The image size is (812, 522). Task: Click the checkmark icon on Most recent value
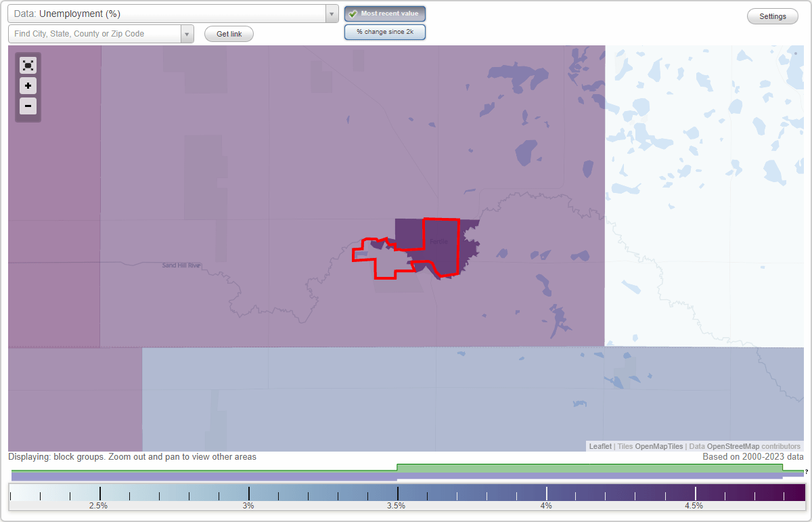pyautogui.click(x=353, y=13)
